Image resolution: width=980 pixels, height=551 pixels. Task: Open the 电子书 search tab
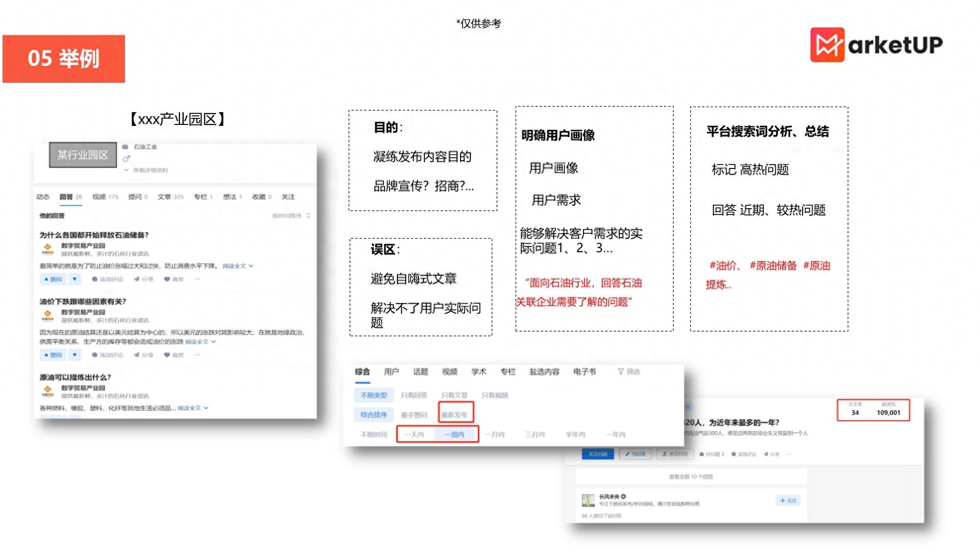(585, 372)
